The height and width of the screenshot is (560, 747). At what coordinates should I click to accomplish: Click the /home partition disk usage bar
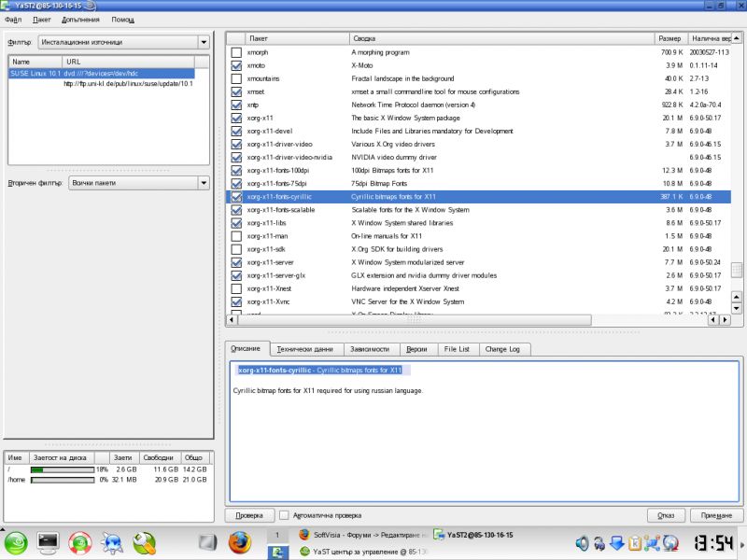pyautogui.click(x=63, y=480)
